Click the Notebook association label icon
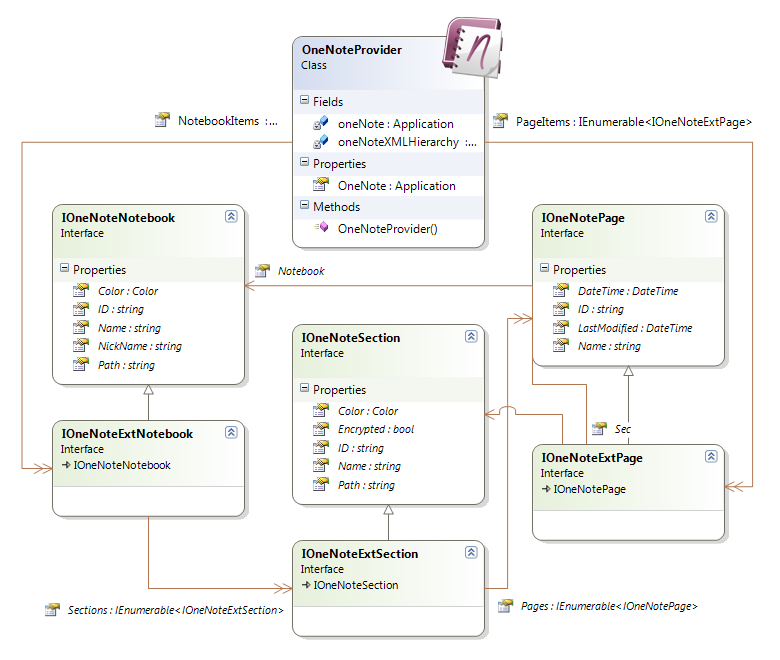Screen dimensions: 780x660 click(262, 271)
